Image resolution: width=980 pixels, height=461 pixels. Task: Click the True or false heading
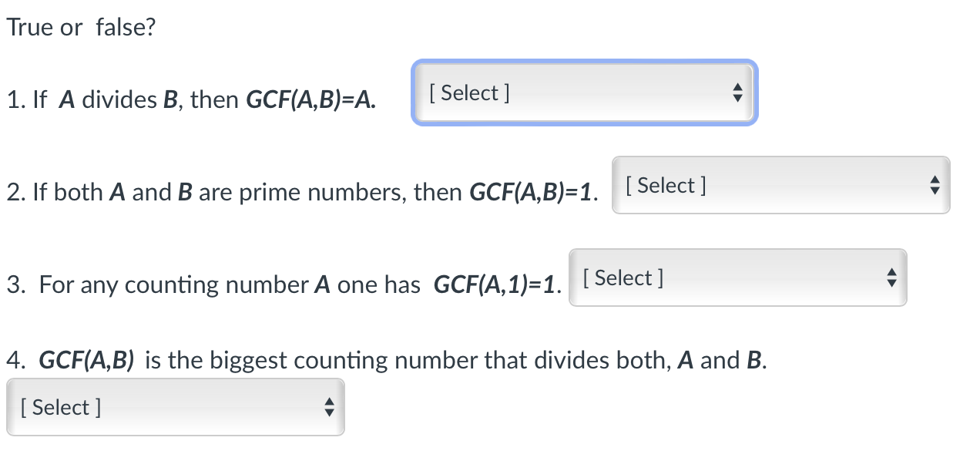80,26
